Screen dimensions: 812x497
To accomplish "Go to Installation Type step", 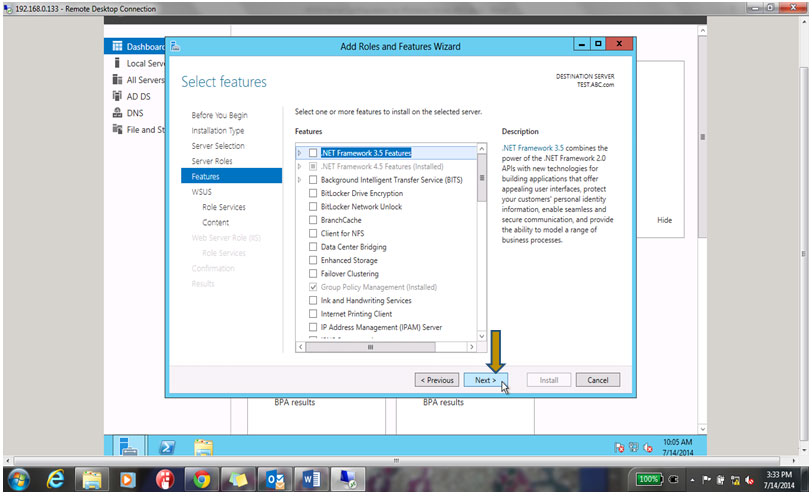I will 218,130.
